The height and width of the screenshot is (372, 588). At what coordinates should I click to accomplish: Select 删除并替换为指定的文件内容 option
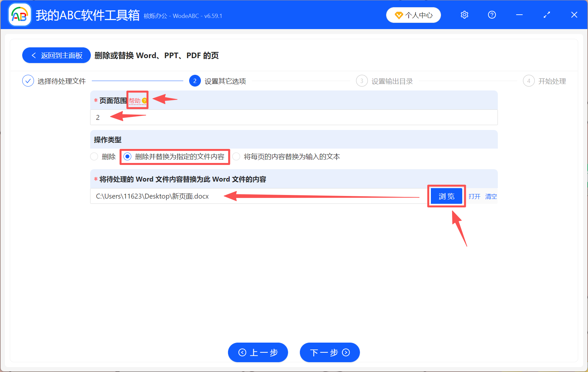click(x=127, y=156)
